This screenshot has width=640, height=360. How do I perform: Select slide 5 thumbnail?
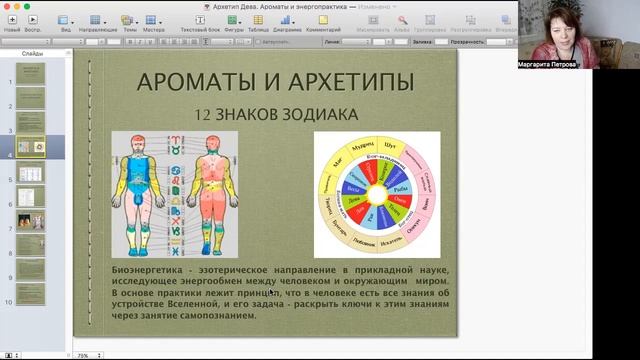[x=31, y=171]
